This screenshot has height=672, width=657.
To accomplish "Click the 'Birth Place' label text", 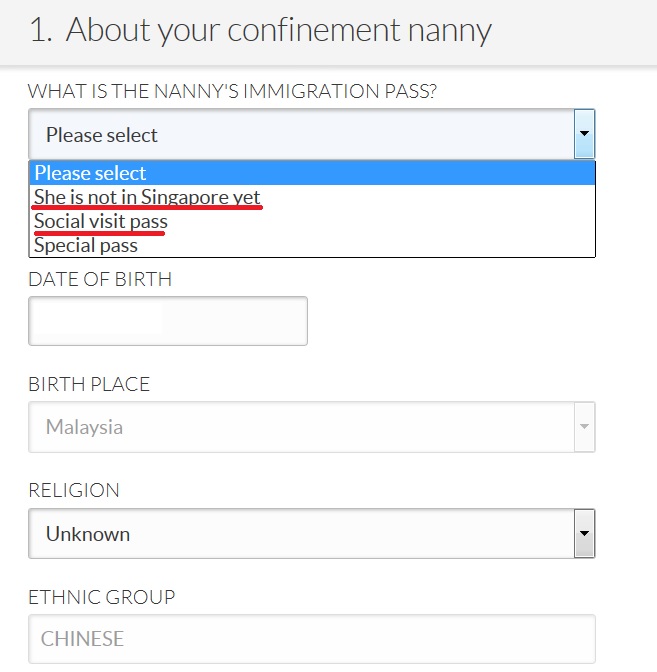I will point(89,385).
